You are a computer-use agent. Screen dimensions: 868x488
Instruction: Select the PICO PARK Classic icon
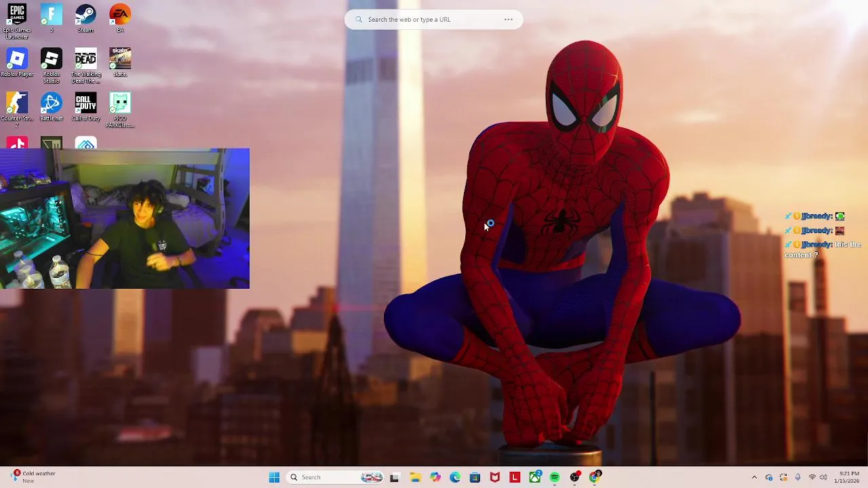(x=120, y=110)
